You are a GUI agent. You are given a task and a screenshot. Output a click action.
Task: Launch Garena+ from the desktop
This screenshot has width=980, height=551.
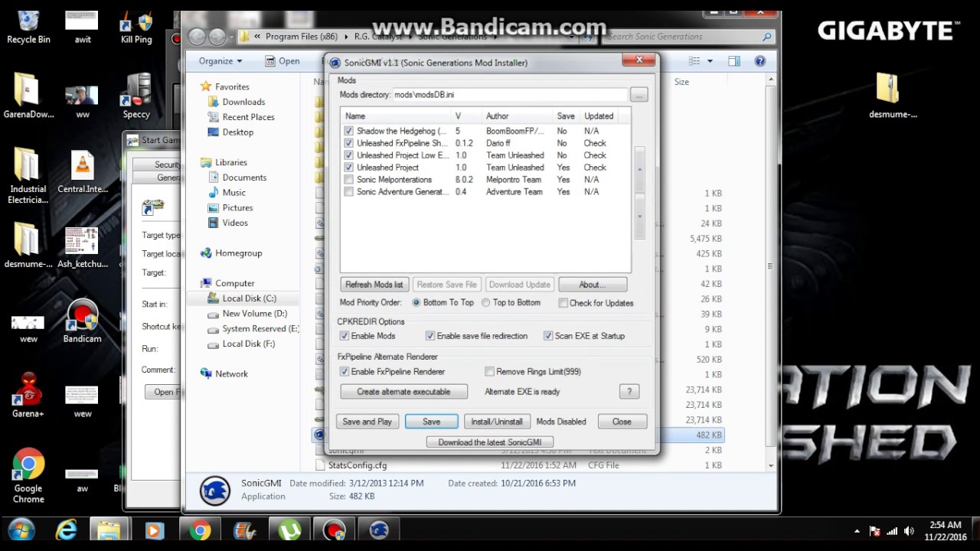tap(28, 396)
